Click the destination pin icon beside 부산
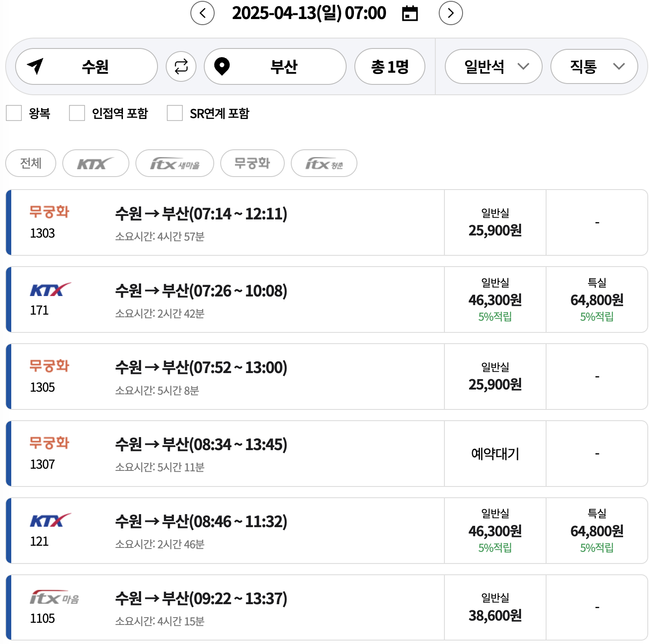656x644 pixels. (x=222, y=66)
